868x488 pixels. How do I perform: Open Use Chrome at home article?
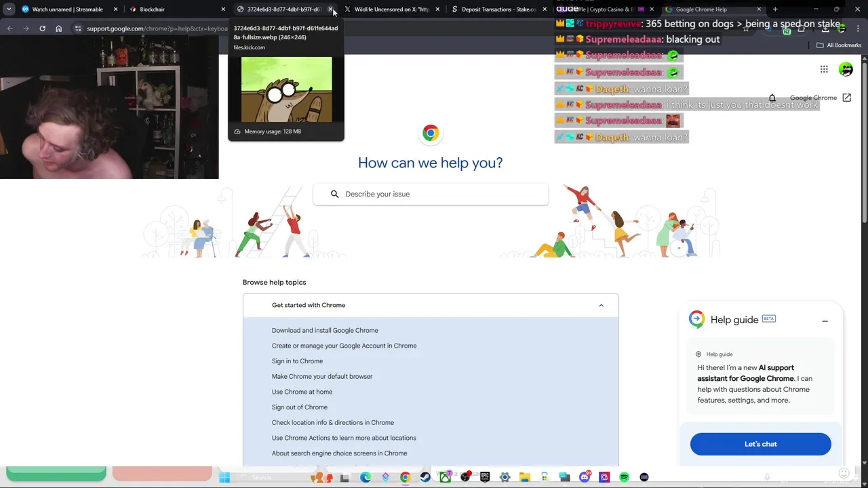point(302,392)
